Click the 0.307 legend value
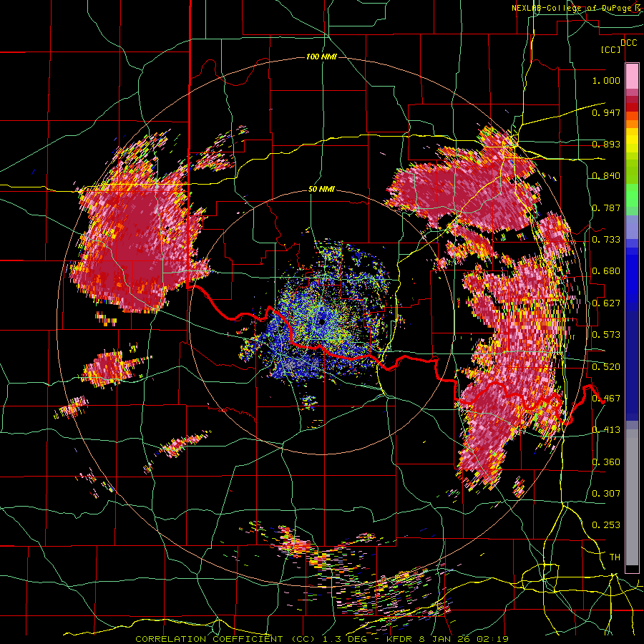 click(606, 494)
